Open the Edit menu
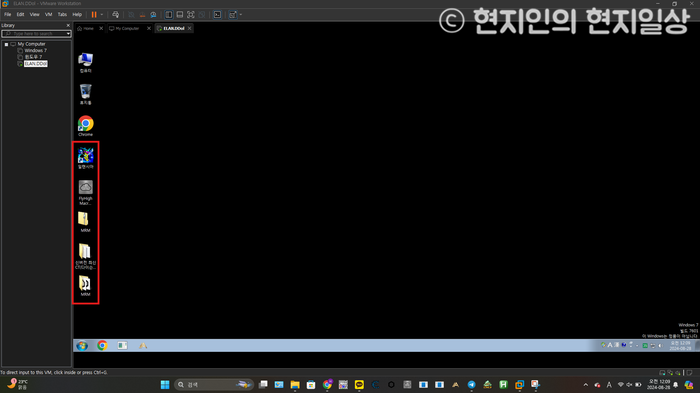Screen dimensions: 700x393 (21, 15)
